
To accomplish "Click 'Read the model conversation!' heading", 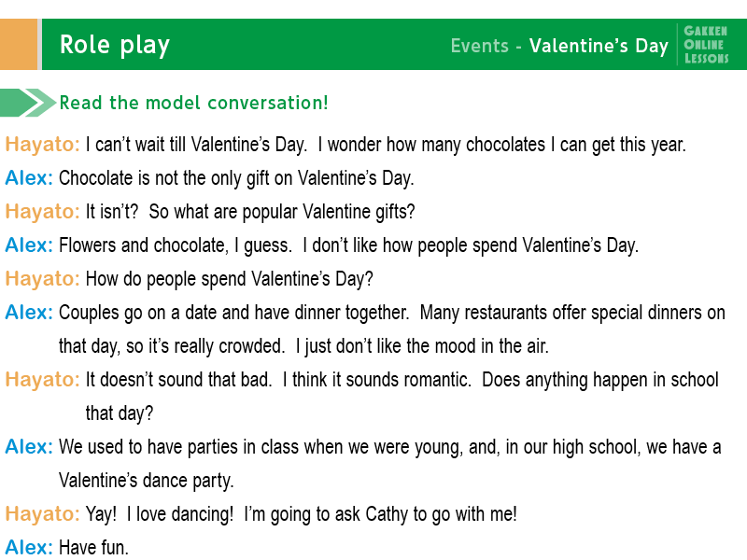I will [194, 103].
